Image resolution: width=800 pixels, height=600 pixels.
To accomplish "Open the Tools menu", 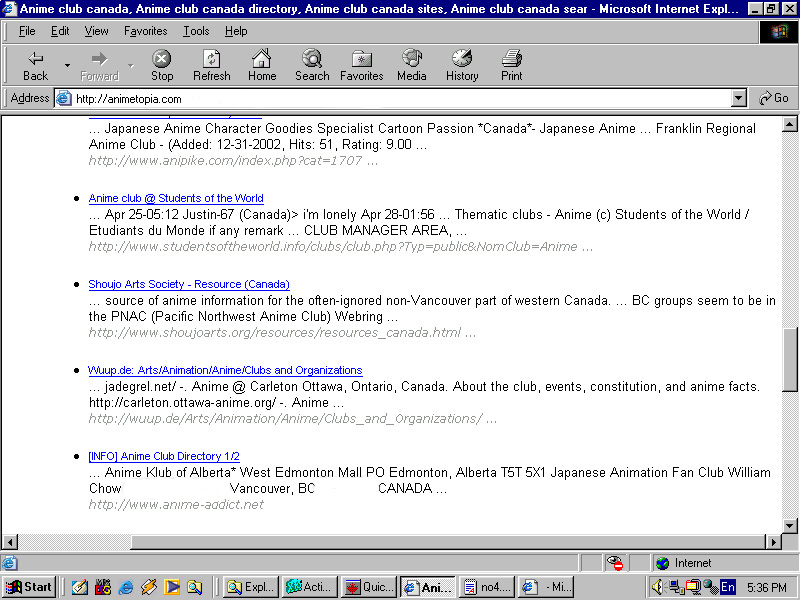I will point(196,31).
